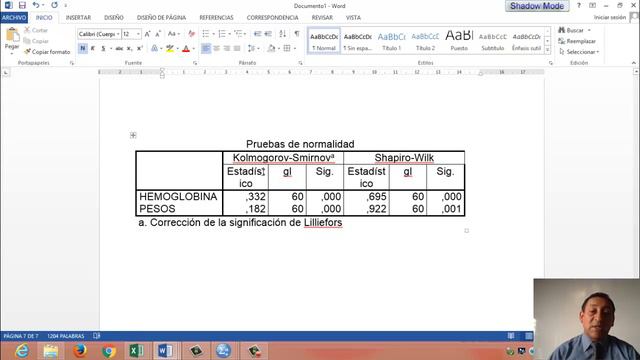Screen dimensions: 640x360
Task: Click the Redo icon in quick access toolbar
Action: (54, 5)
